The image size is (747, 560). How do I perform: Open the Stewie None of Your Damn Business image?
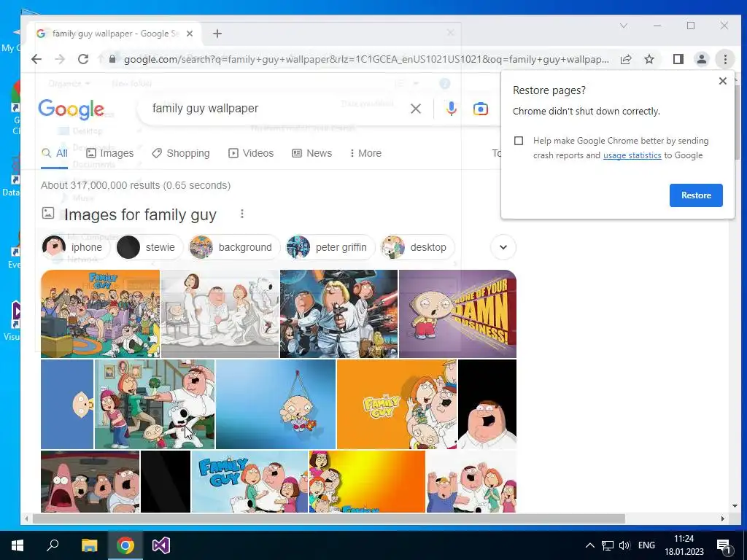457,314
